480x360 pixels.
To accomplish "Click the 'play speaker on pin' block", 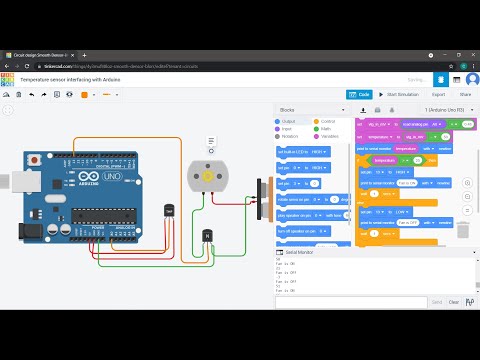I will tap(313, 216).
